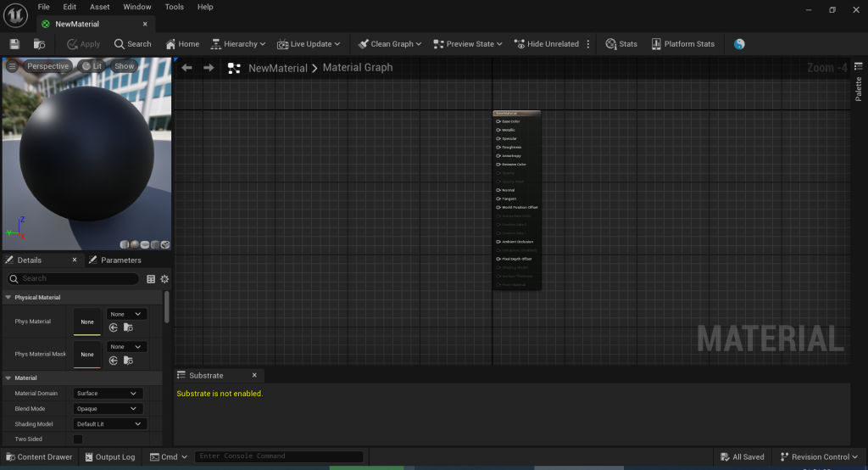This screenshot has height=470, width=868.
Task: Open the Asset menu
Action: tap(99, 7)
